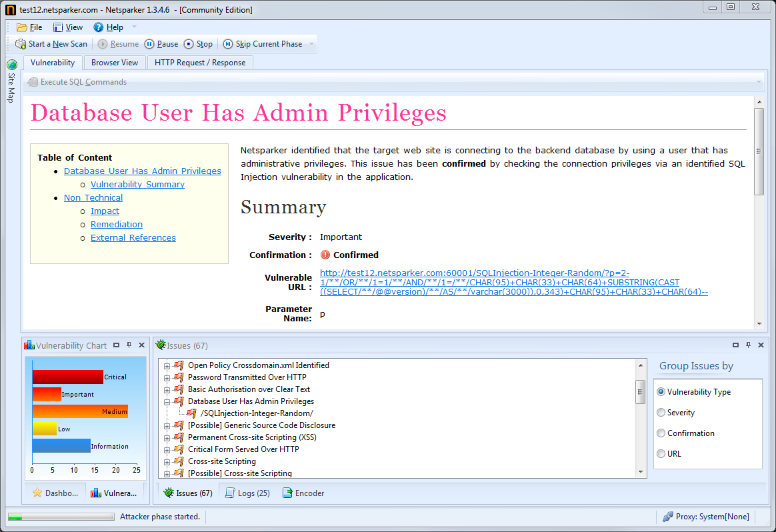
Task: Switch to the Vulnerability tab
Action: [53, 63]
